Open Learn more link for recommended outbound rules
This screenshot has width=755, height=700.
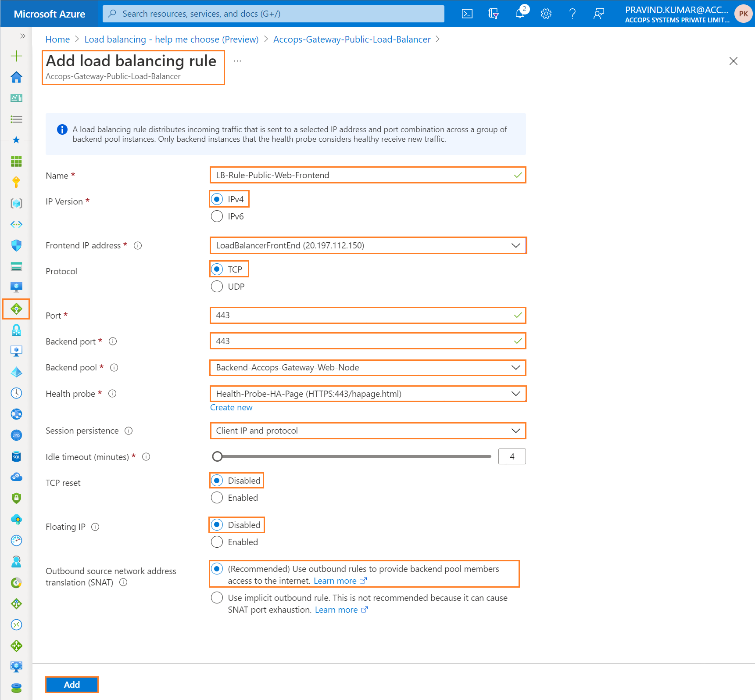click(x=340, y=581)
